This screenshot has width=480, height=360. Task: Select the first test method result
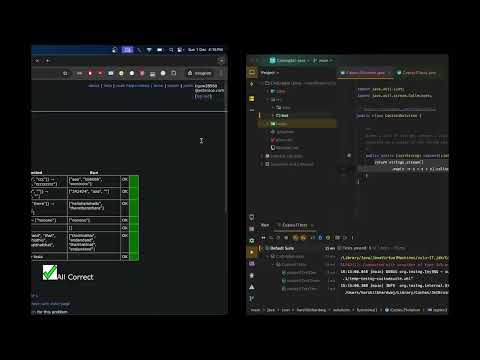pyautogui.click(x=299, y=272)
